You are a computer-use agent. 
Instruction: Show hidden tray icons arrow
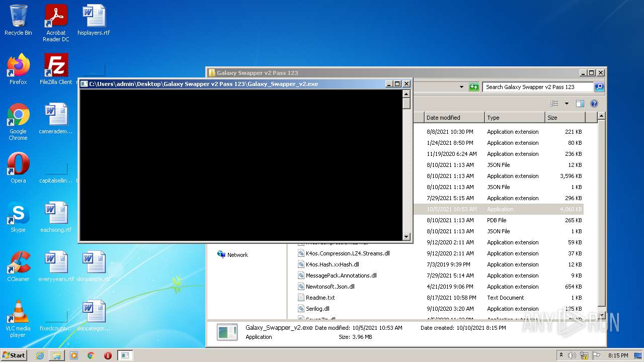pyautogui.click(x=561, y=355)
